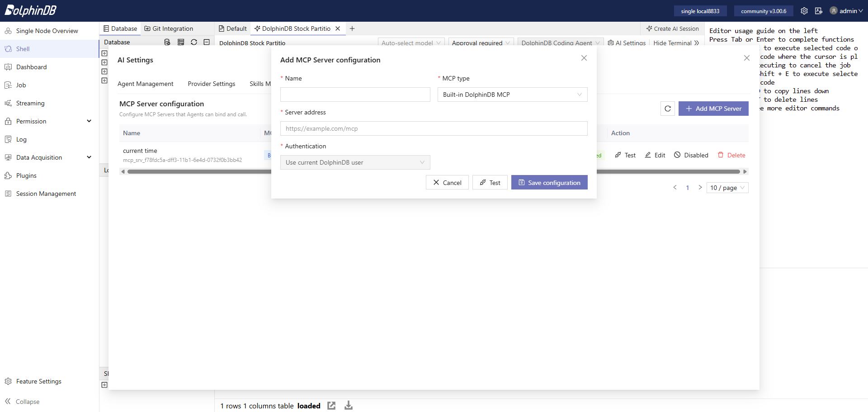Screen dimensions: 868x412
Task: Expand the Permission submenu
Action: (49, 121)
